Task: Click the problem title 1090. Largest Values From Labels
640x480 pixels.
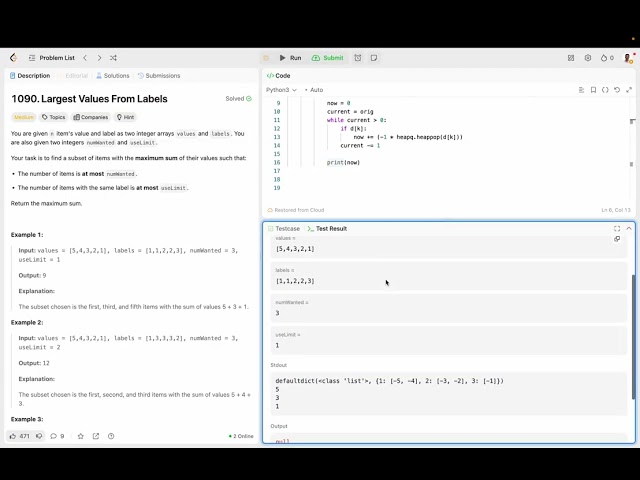Action: [x=89, y=99]
